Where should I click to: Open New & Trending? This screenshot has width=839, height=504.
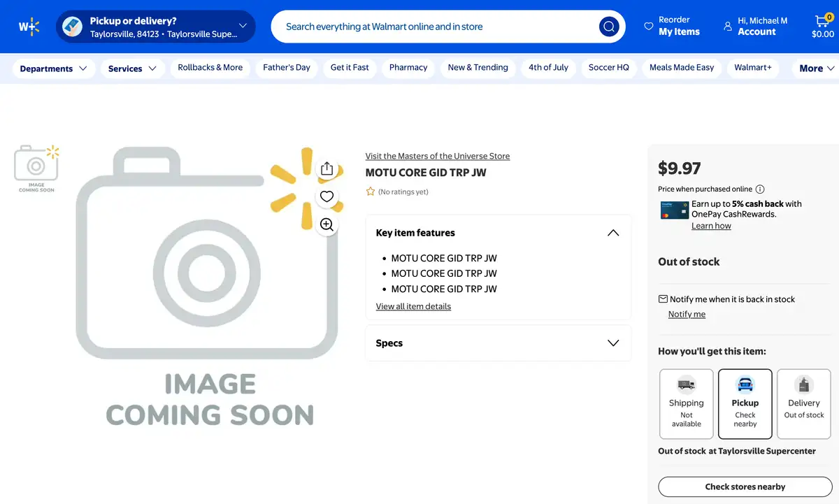pyautogui.click(x=478, y=68)
